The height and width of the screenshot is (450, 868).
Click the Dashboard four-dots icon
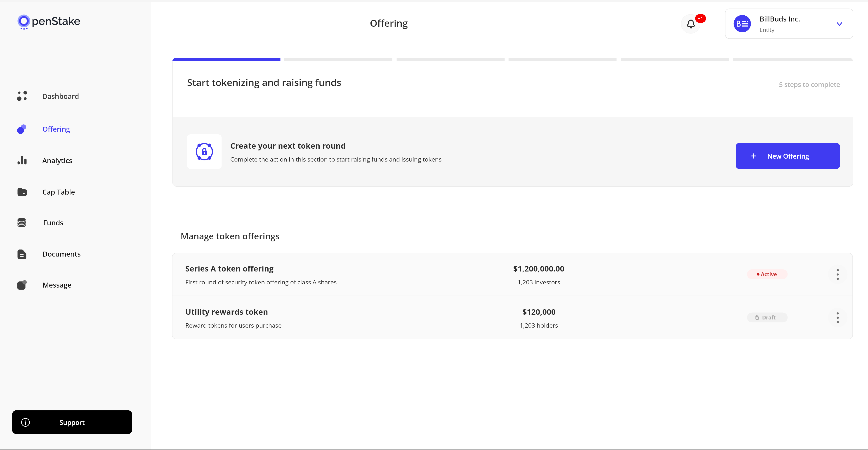tap(22, 96)
